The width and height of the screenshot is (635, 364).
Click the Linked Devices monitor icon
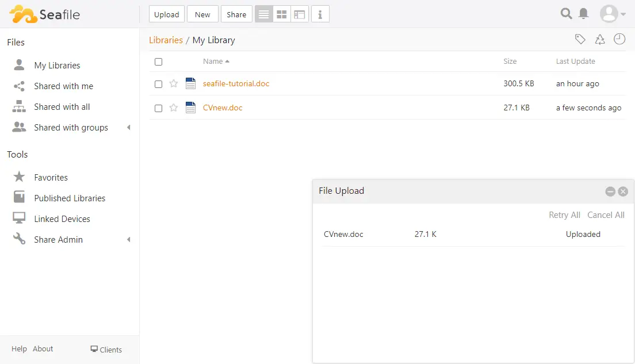19,218
